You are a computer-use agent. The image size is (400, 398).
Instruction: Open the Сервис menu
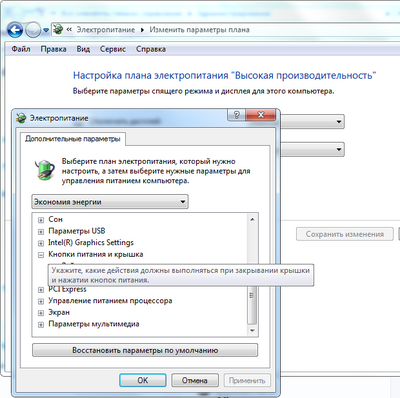coord(113,49)
